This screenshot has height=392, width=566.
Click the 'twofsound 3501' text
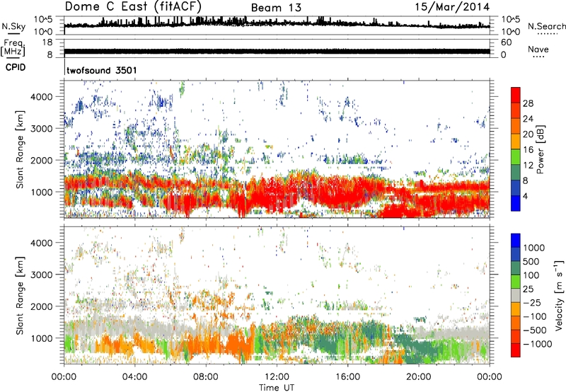click(x=102, y=70)
